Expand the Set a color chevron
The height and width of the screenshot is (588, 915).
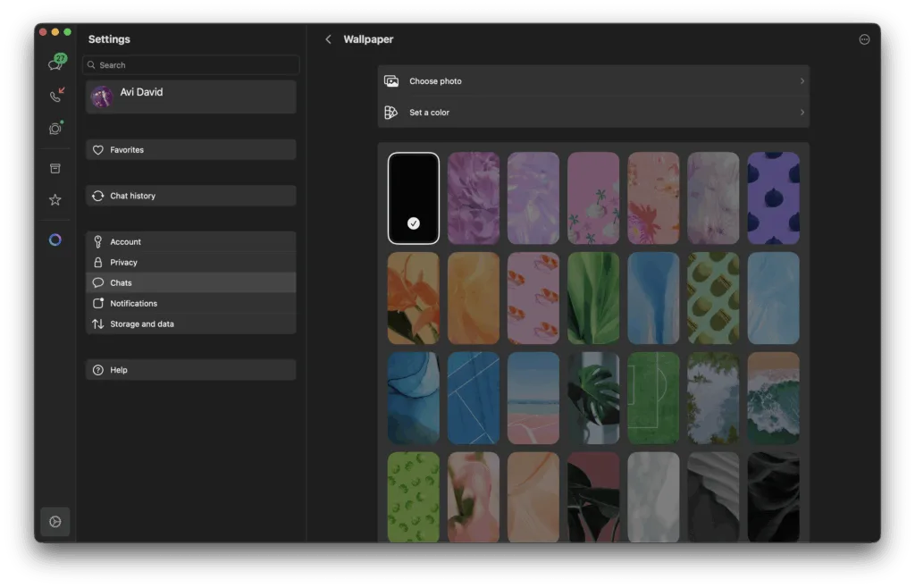802,112
